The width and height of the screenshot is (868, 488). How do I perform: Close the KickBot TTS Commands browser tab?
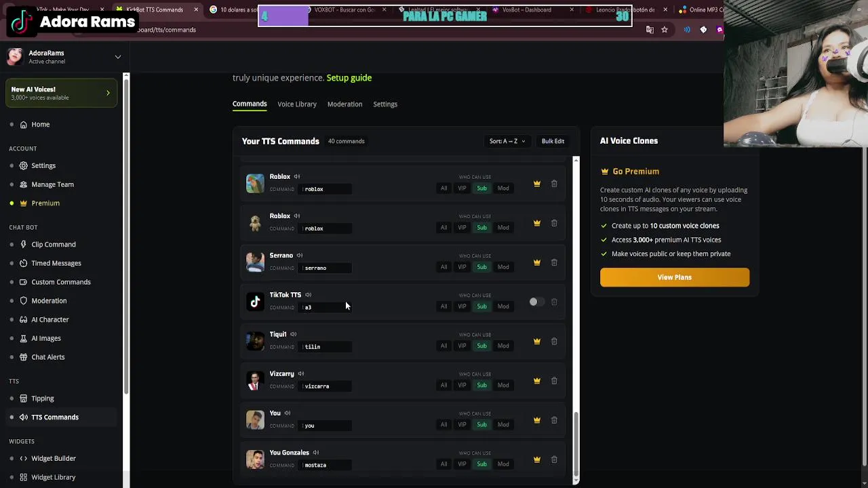[196, 9]
